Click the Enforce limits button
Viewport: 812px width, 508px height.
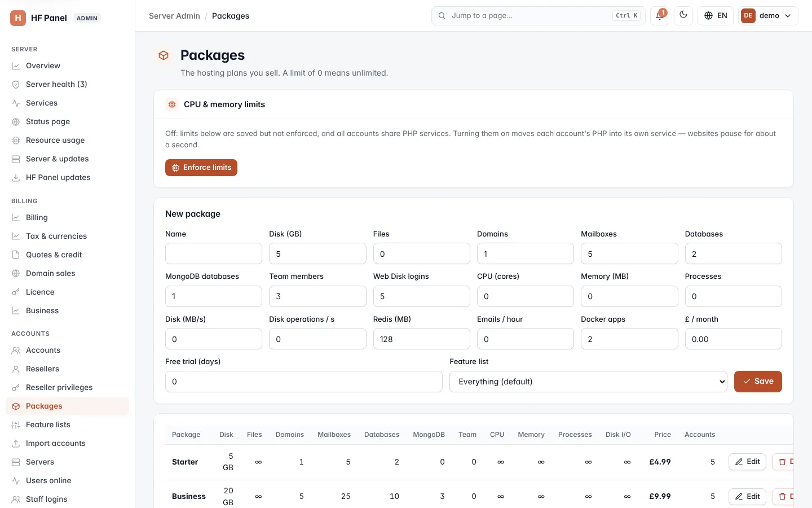pyautogui.click(x=201, y=168)
